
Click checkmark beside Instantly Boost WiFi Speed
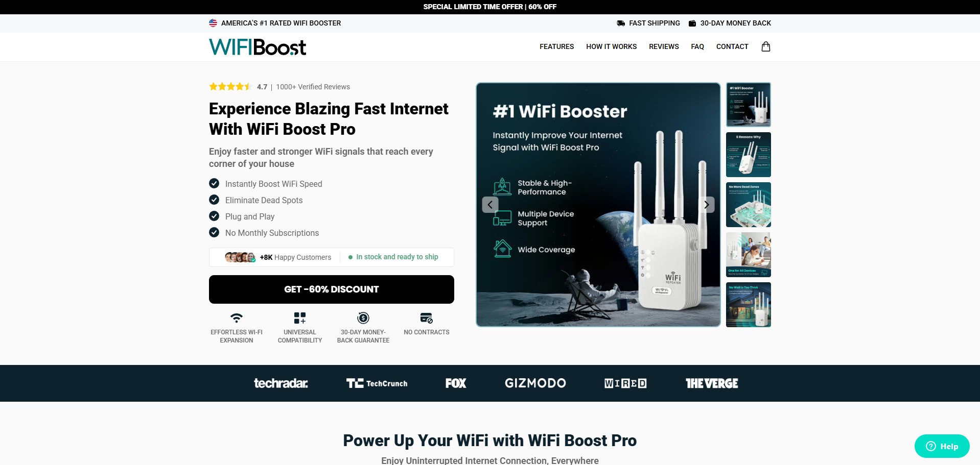click(214, 183)
